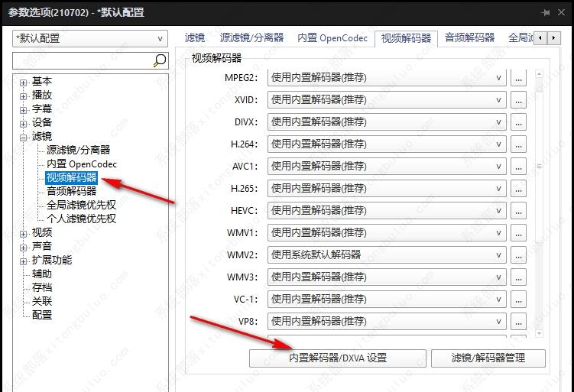
Task: Open the H.265 decoder dropdown
Action: [387, 189]
